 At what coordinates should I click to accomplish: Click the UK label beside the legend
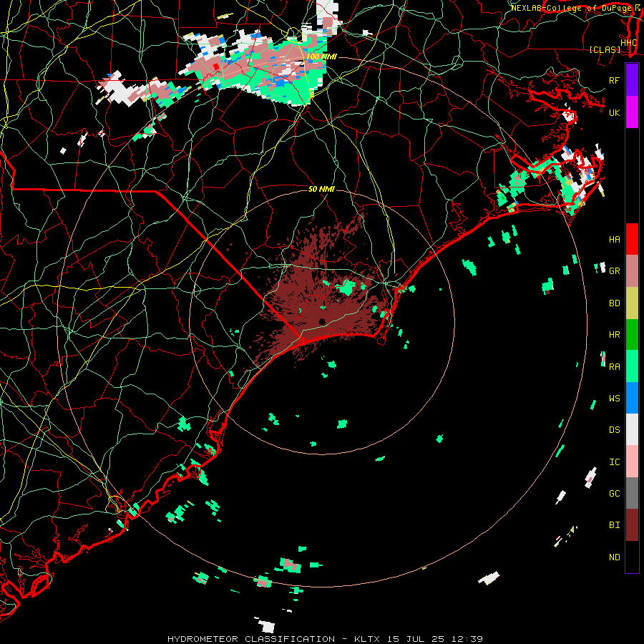[614, 112]
